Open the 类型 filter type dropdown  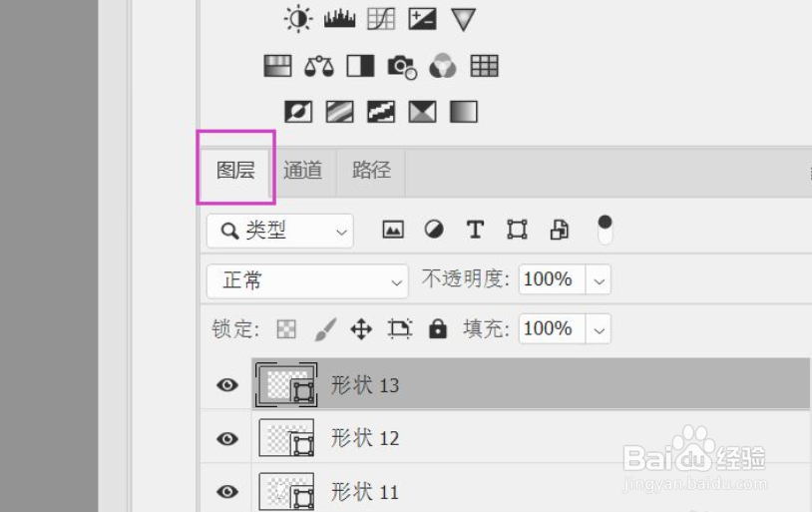click(280, 231)
